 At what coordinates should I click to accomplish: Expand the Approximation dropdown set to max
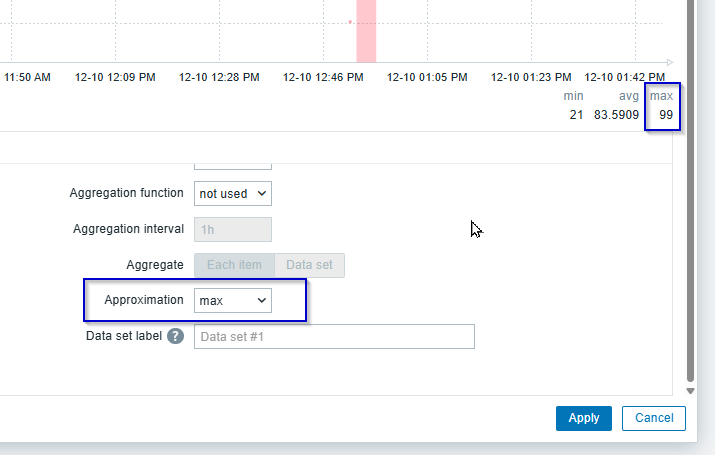pos(232,300)
